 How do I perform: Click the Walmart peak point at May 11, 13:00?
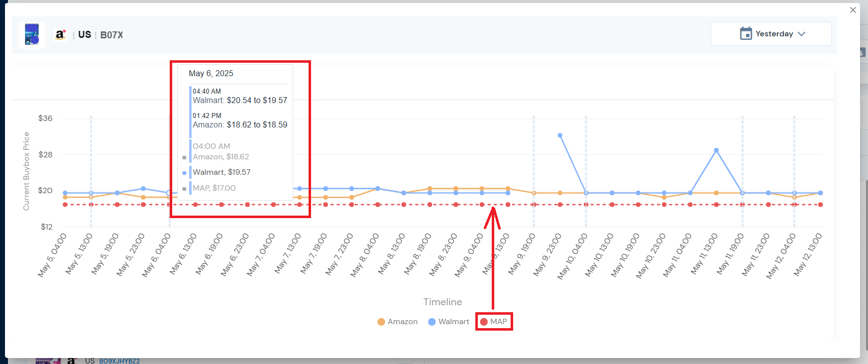coord(716,150)
